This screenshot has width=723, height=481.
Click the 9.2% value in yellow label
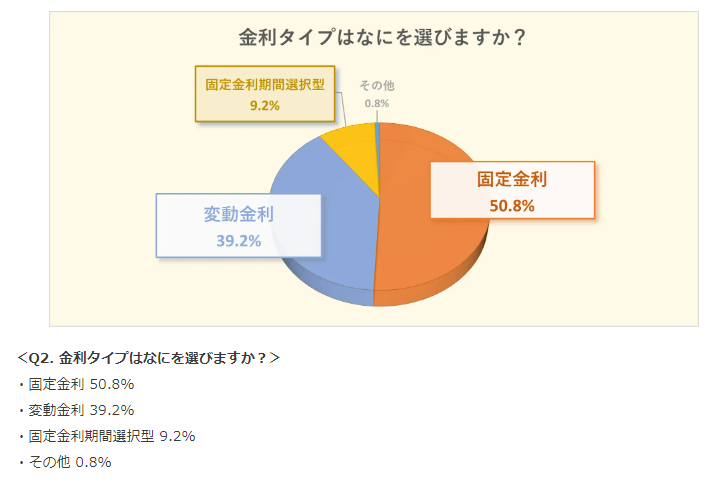265,106
